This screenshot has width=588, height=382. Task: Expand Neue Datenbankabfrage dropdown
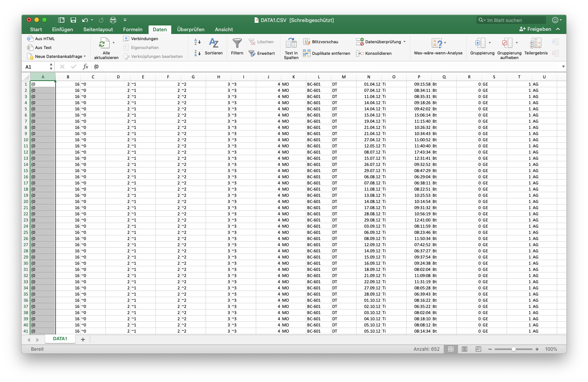(85, 56)
